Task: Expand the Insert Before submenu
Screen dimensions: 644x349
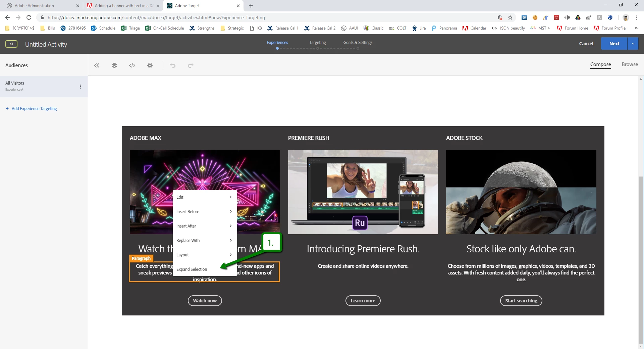Action: 205,212
